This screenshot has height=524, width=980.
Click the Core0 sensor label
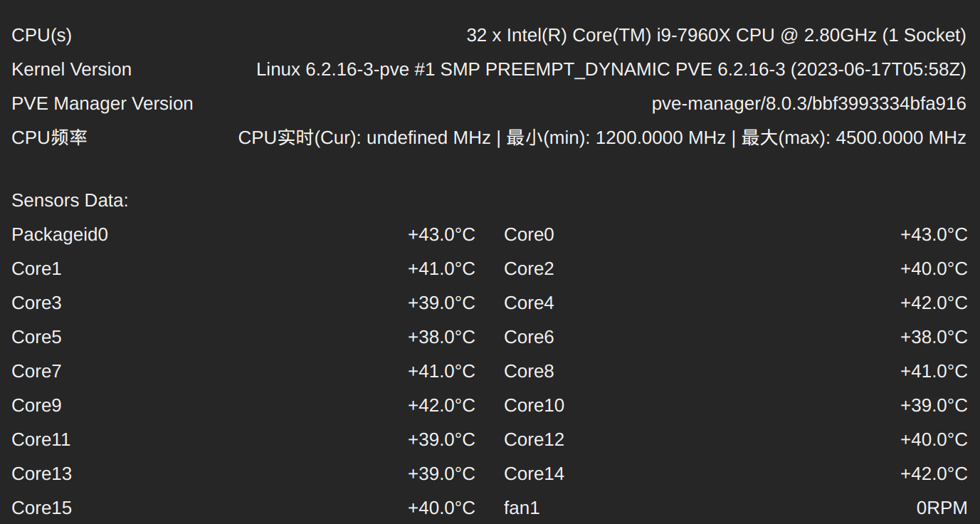point(529,235)
